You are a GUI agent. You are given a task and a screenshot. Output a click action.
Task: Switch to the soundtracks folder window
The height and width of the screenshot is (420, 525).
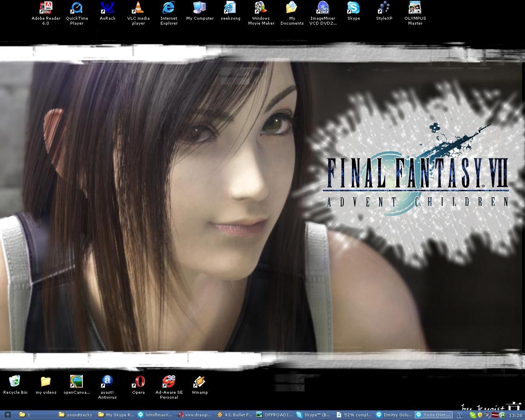pos(76,415)
